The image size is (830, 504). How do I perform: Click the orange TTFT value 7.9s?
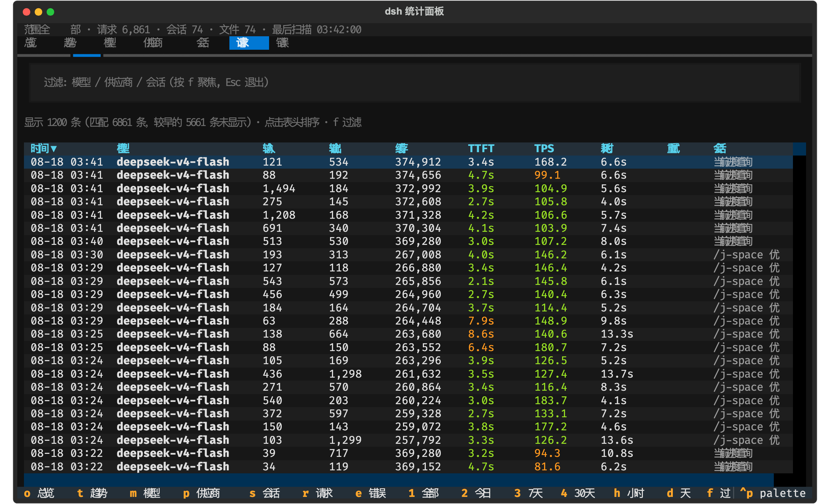(481, 321)
